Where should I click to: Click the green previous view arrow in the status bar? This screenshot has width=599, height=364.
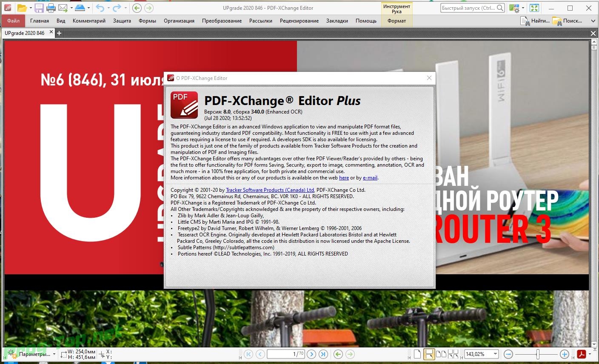[338, 354]
